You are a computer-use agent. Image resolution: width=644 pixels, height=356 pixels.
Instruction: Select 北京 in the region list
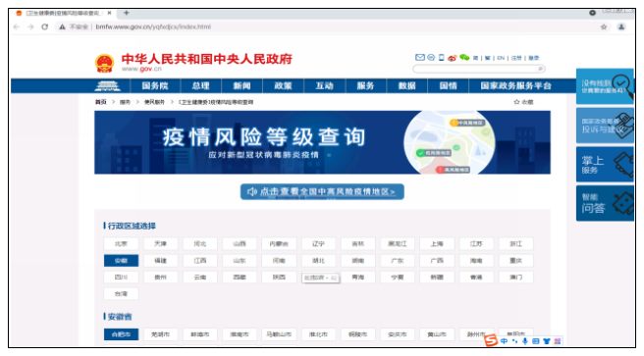(121, 243)
